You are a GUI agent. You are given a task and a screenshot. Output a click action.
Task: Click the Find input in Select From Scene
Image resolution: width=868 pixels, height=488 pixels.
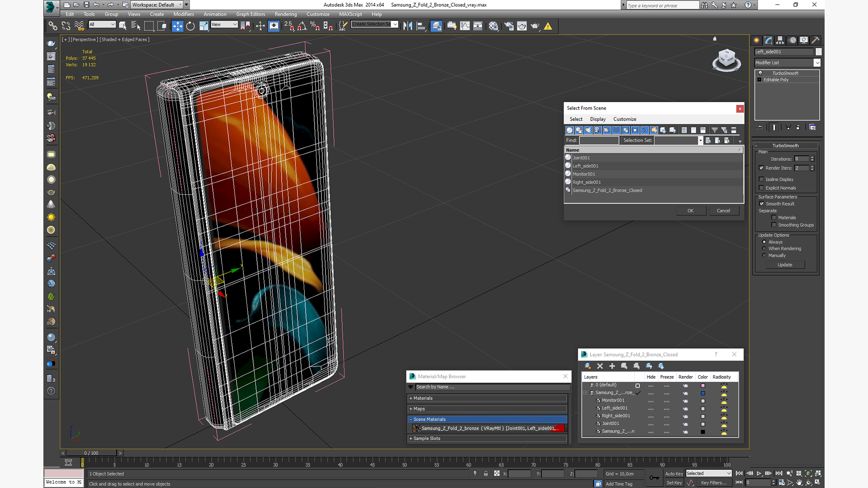coord(599,141)
